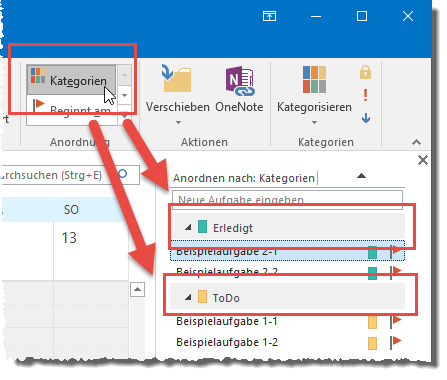Close the Outlook window
This screenshot has width=447, height=380.
[408, 16]
